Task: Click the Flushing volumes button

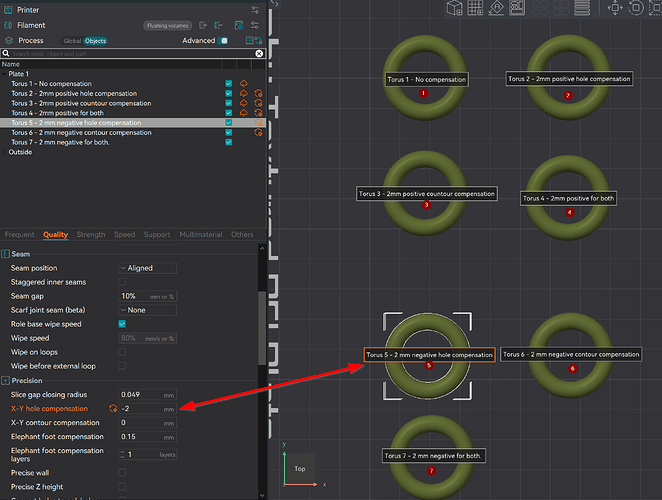Action: tap(168, 25)
